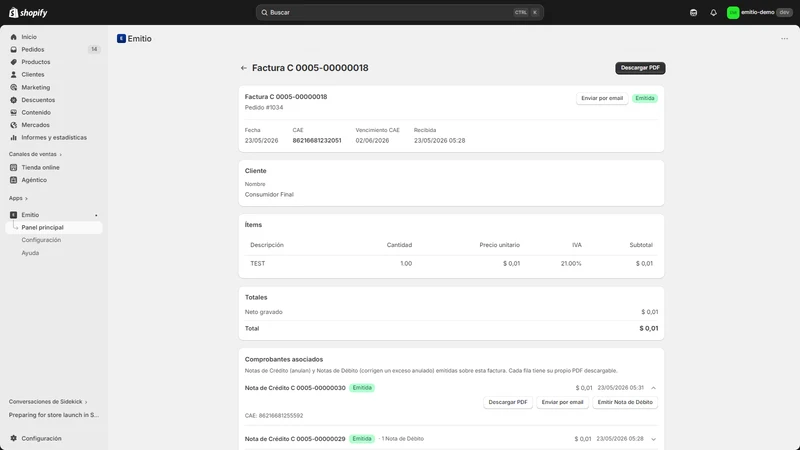Go back with the arrow beside Factura title
Screen dimensions: 800x450
[243, 68]
